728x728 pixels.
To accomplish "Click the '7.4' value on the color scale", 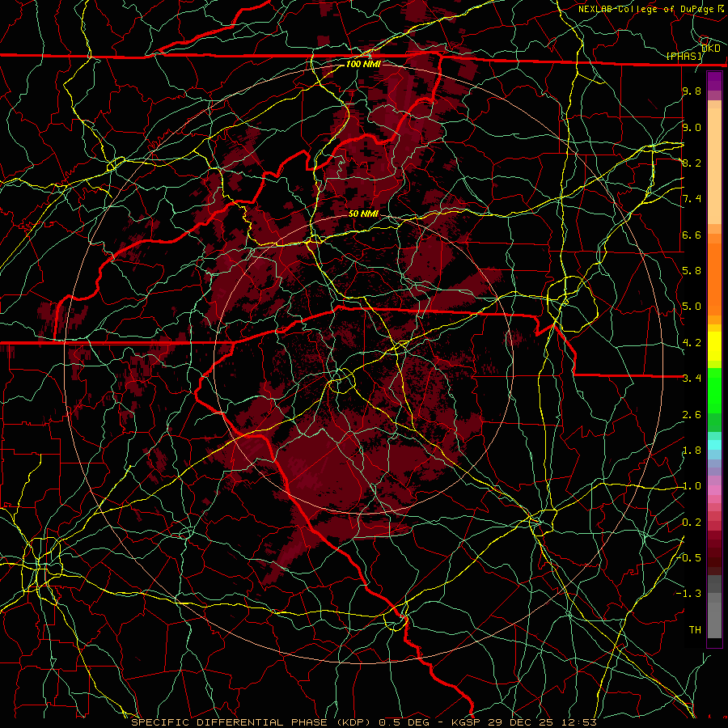I will [x=692, y=199].
